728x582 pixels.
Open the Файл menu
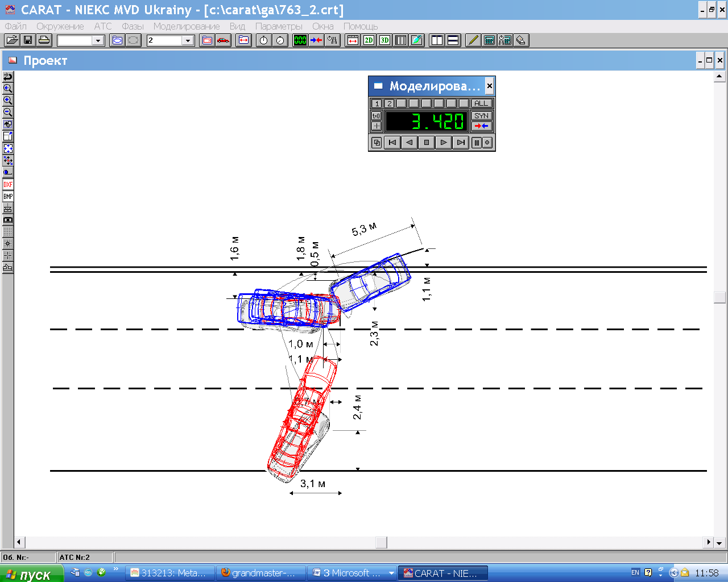point(16,26)
